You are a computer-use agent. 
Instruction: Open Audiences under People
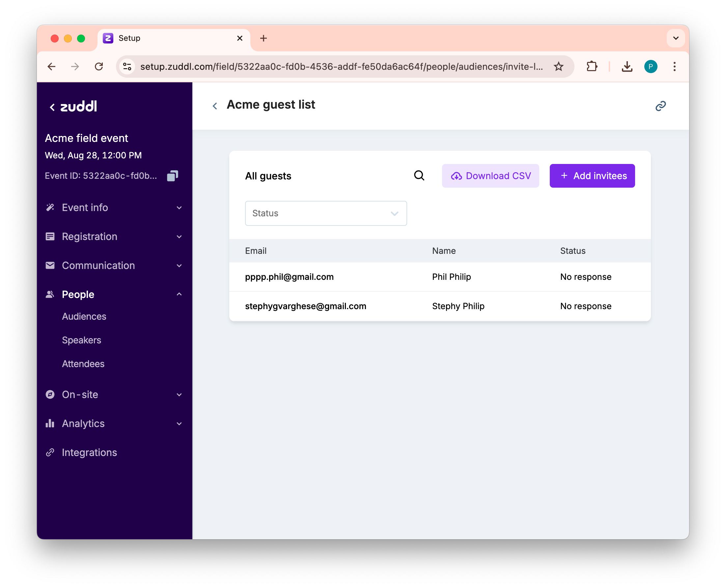click(x=84, y=316)
